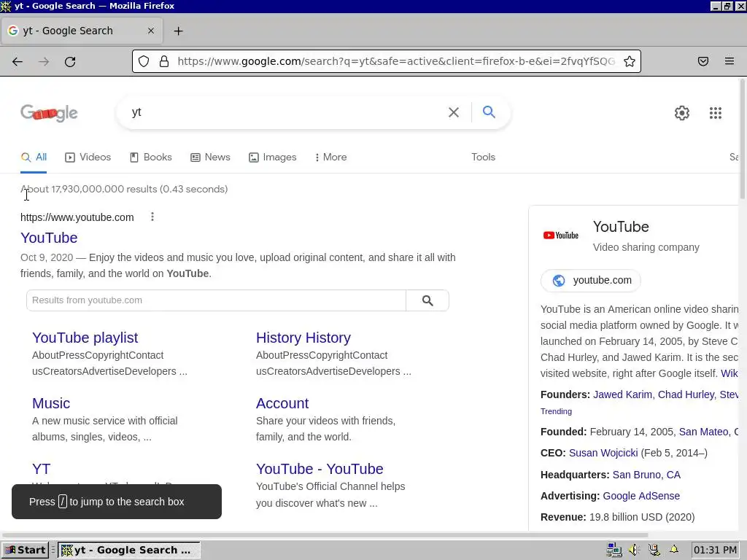Open Susan Wojcicki CEO link

(603, 453)
